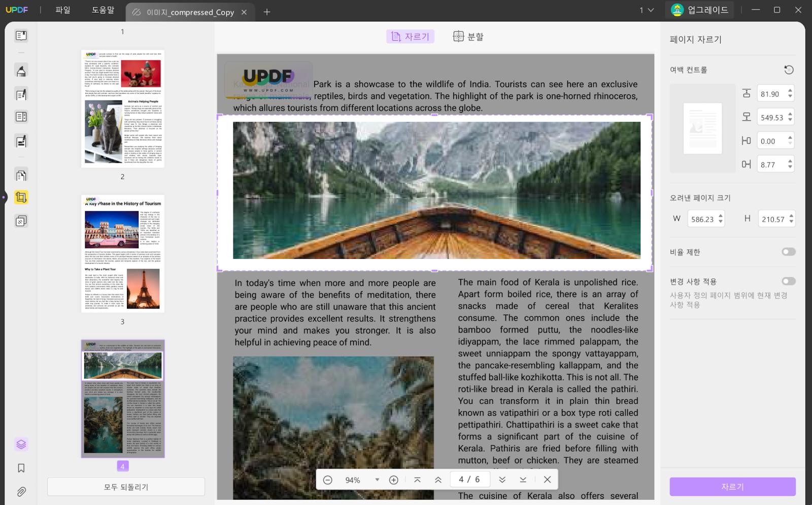Open the zoom percentage dropdown arrow

point(377,480)
